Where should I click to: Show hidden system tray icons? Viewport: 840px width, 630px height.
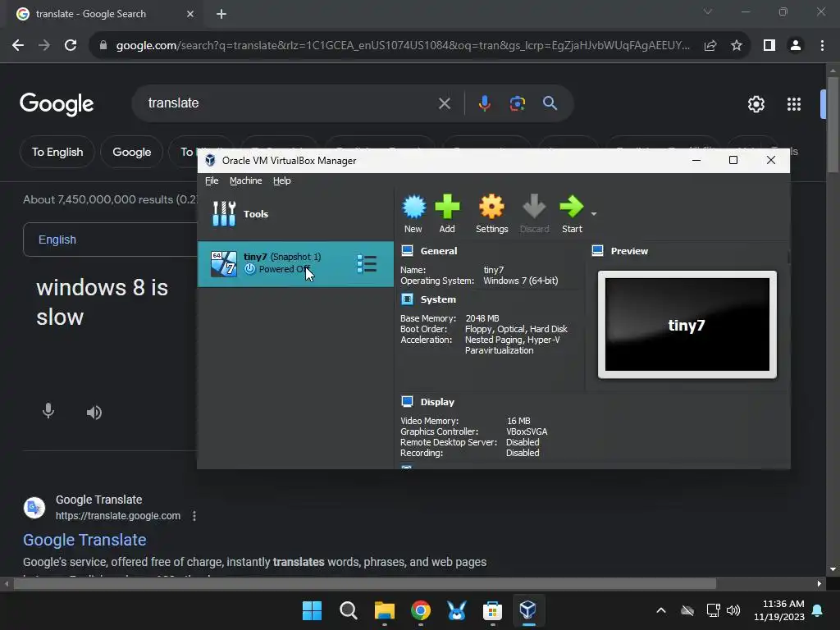click(661, 610)
